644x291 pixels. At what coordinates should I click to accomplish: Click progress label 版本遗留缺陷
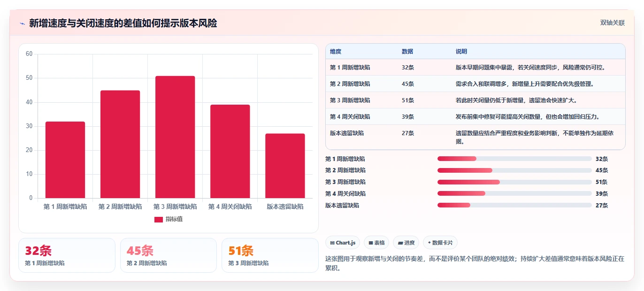[342, 206]
